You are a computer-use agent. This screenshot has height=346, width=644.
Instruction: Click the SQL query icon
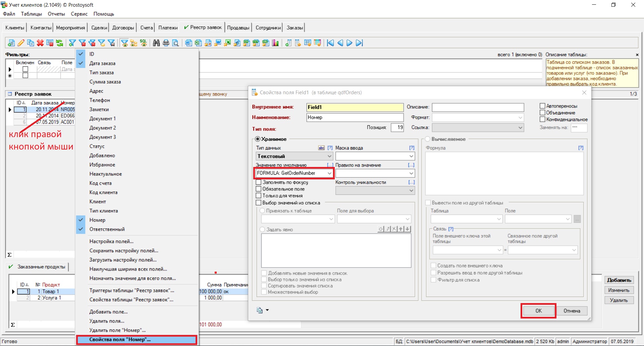point(144,43)
